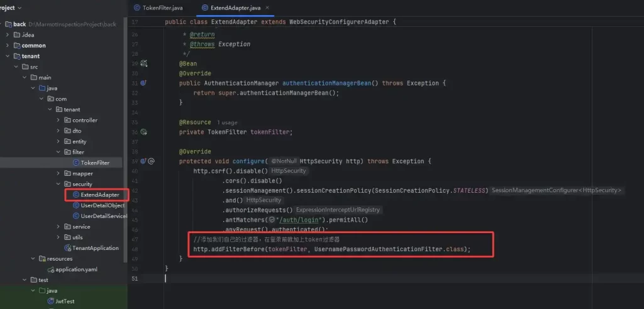Click the Spring bean gutter icon at line 29
The height and width of the screenshot is (309, 644).
pos(144,63)
